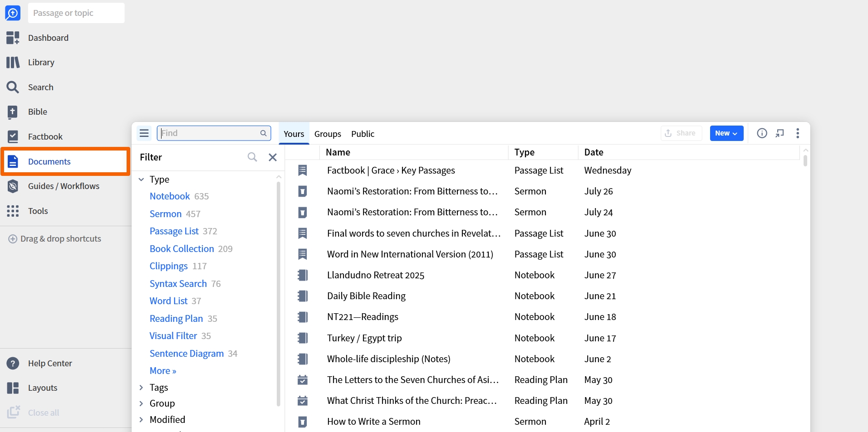Sort by the Name column header
868x432 pixels.
tap(338, 152)
